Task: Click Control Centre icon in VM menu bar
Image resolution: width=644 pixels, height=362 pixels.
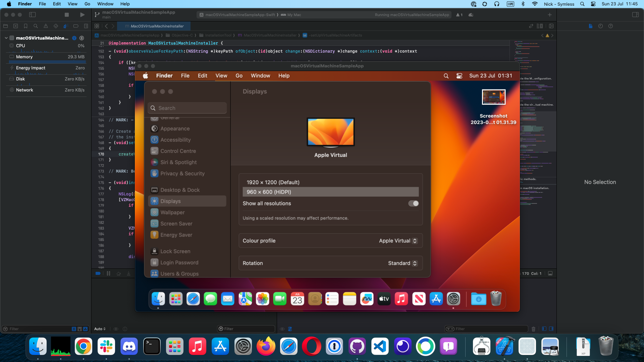Action: (459, 76)
